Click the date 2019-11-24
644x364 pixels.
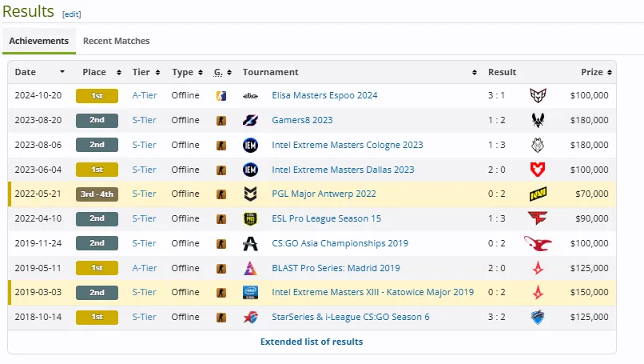click(38, 243)
